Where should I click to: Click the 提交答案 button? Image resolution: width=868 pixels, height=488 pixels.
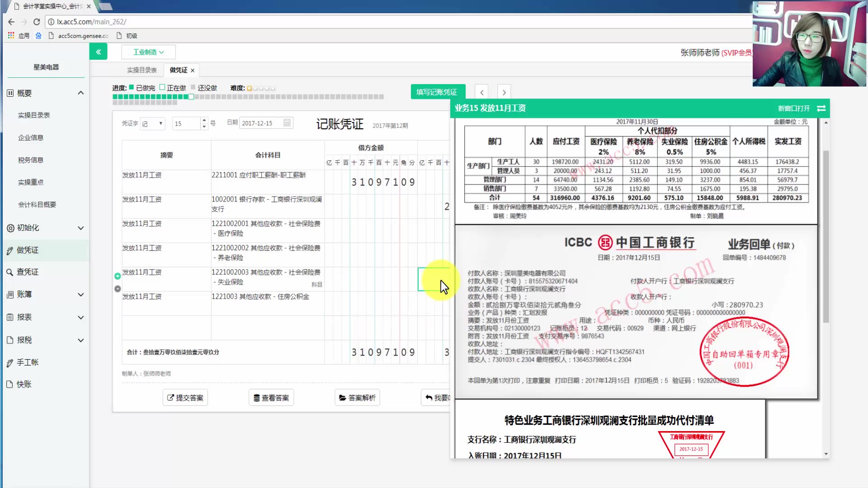(185, 397)
